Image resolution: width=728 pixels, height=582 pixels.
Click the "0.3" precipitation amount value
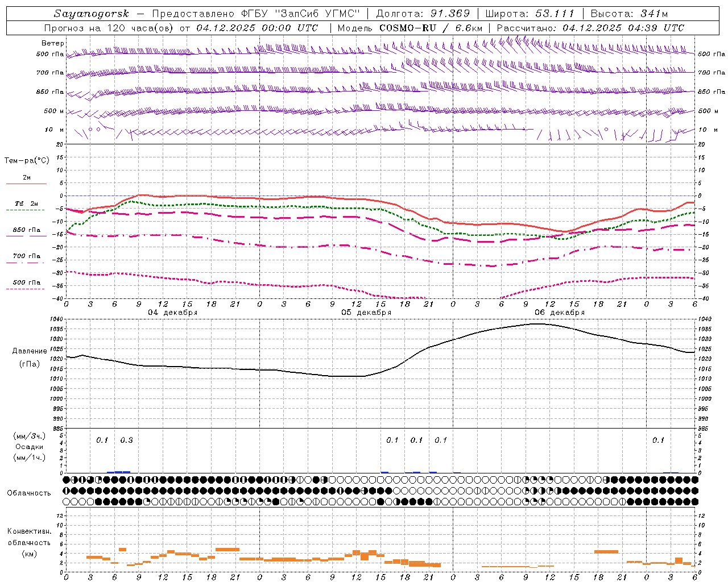126,440
